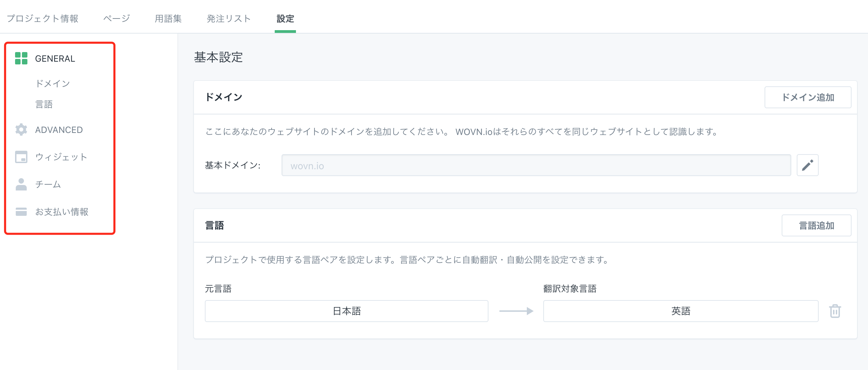
Task: Click the お支払い情報 credit card icon
Action: (x=21, y=212)
